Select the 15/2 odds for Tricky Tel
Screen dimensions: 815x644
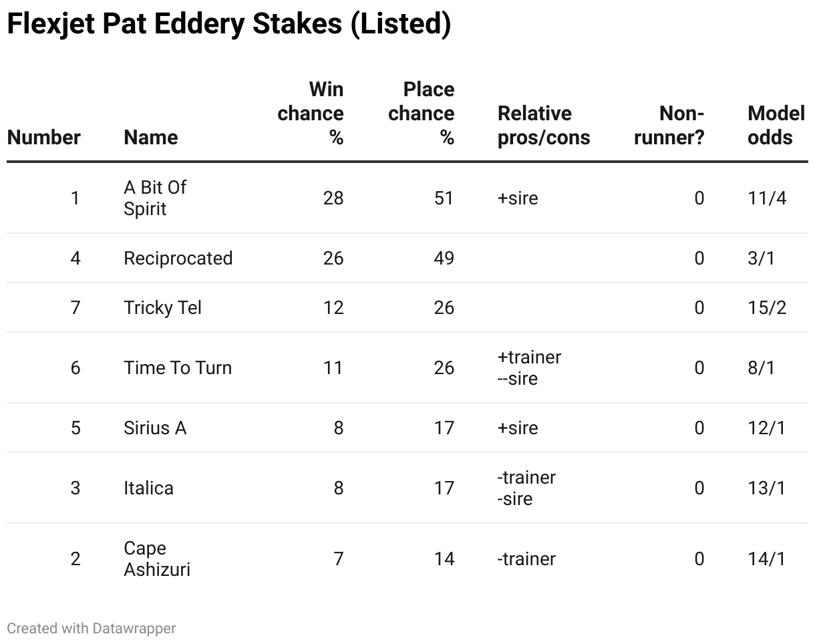click(x=767, y=308)
